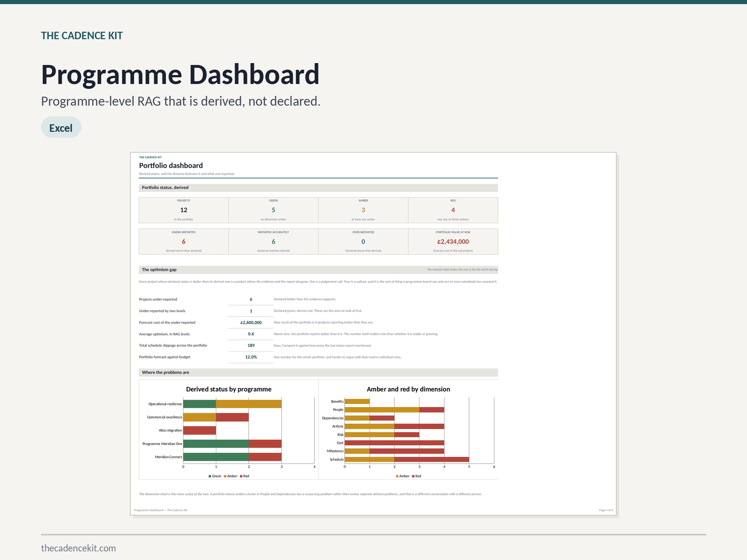Click the PROJECTS 12 summary card

184,210
